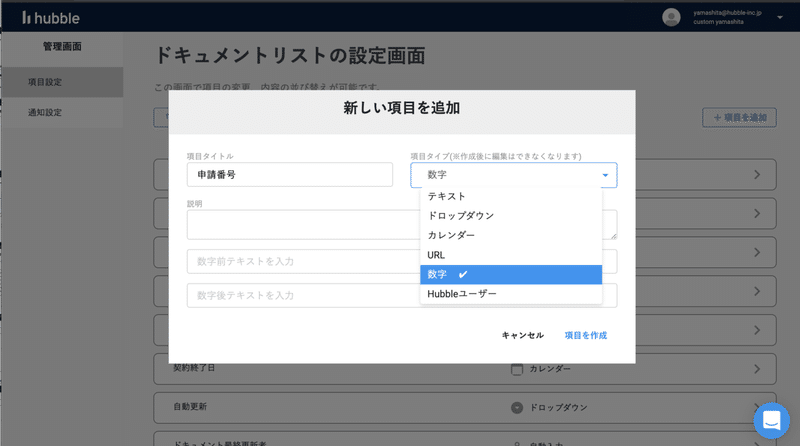
Task: Select 項目設定 in the sidebar
Action: [62, 82]
